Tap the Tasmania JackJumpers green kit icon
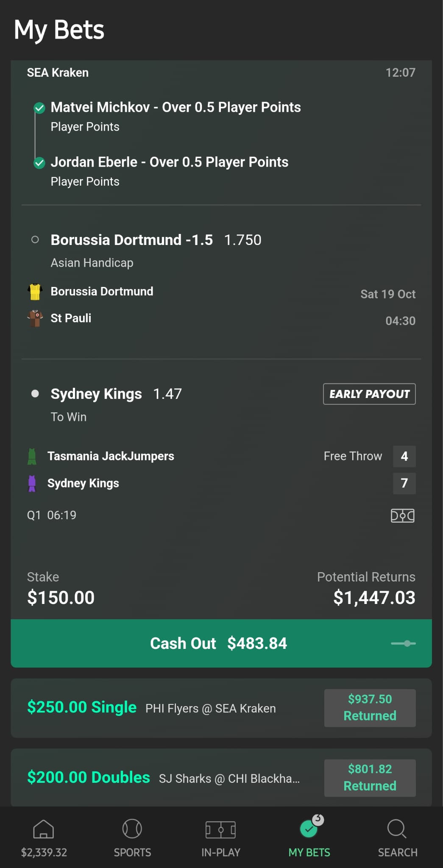This screenshot has width=443, height=868. (x=32, y=456)
